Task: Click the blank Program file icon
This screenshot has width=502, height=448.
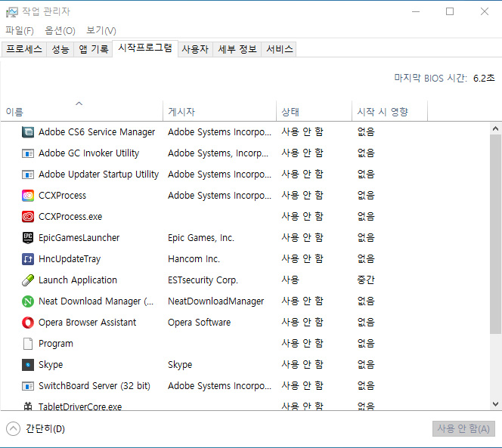Action: (x=28, y=343)
